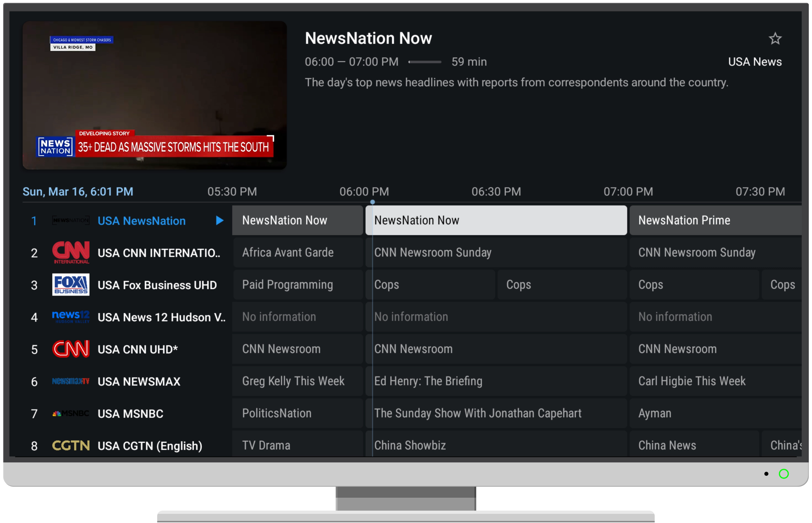Click the gold CGTN logo
The width and height of the screenshot is (812, 523).
tap(71, 445)
